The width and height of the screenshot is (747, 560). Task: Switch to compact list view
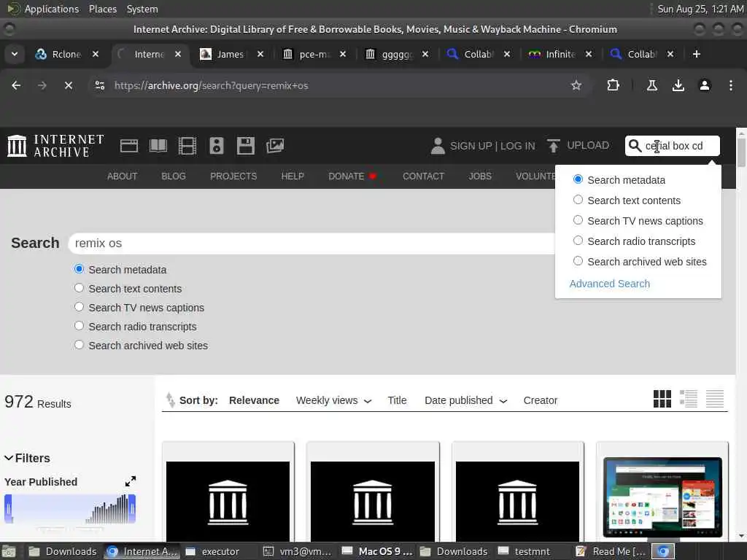[x=715, y=399]
